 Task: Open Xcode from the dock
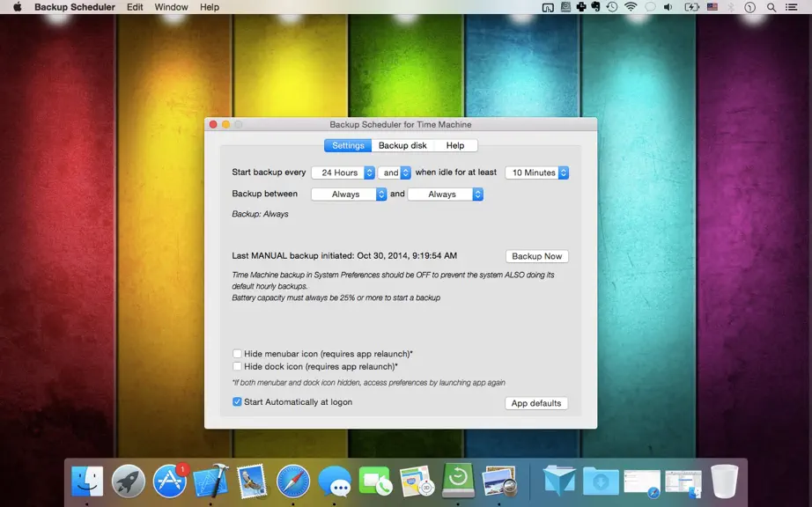point(210,481)
